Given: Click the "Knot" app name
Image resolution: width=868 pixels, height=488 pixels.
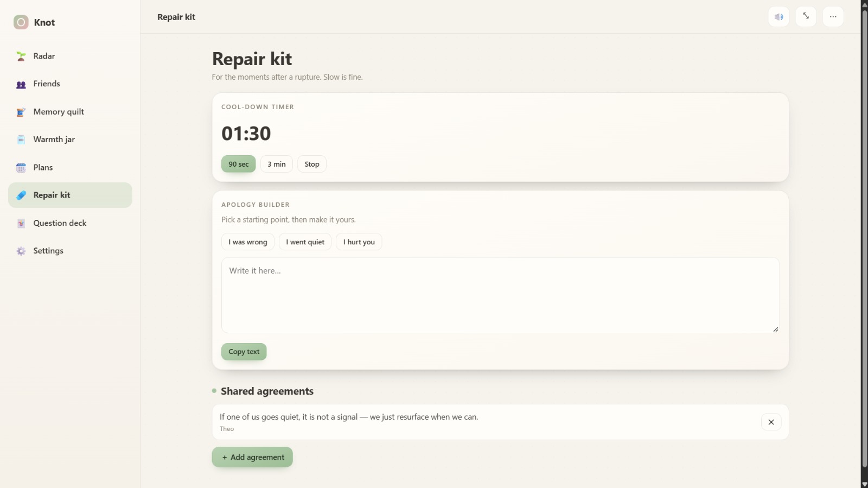Looking at the screenshot, I should 44,22.
